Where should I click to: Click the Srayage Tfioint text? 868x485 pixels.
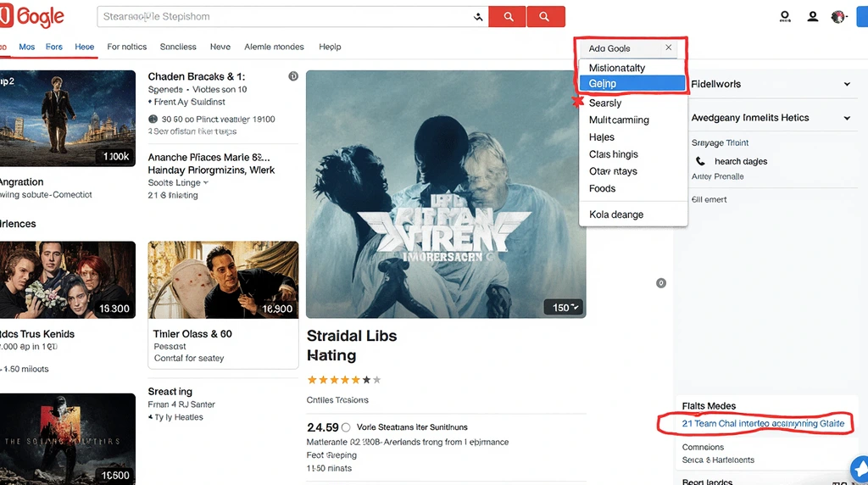point(720,142)
